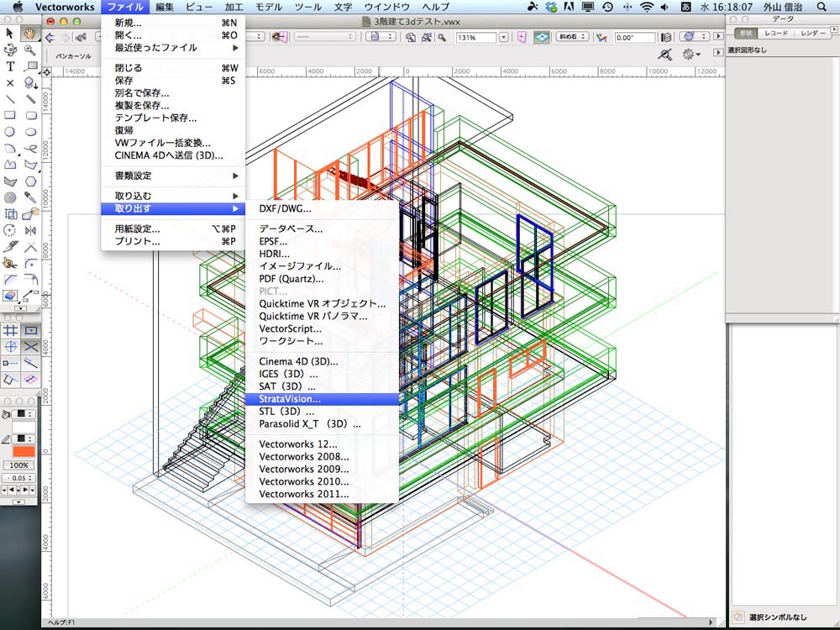Select the Freehand curve tool
The width and height of the screenshot is (840, 630).
[x=30, y=149]
